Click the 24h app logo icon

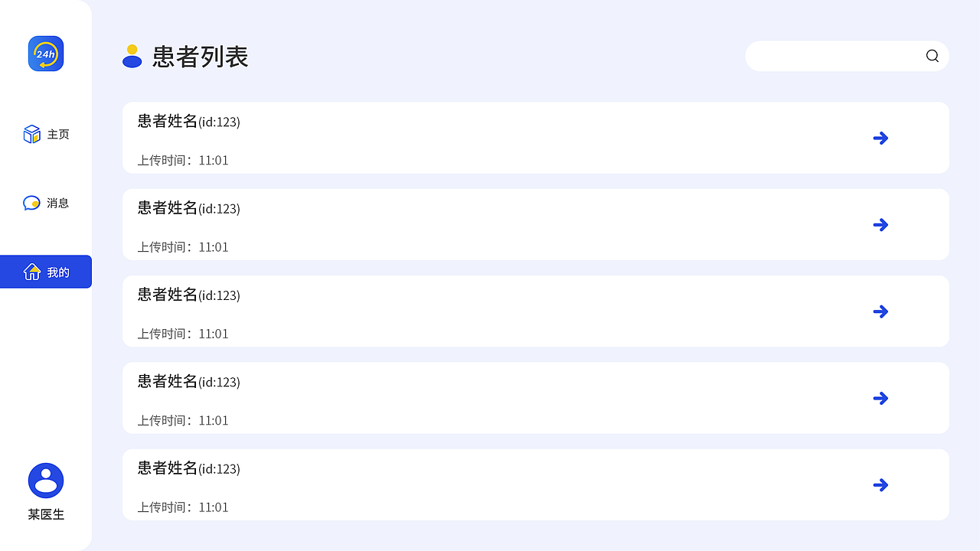click(x=45, y=54)
